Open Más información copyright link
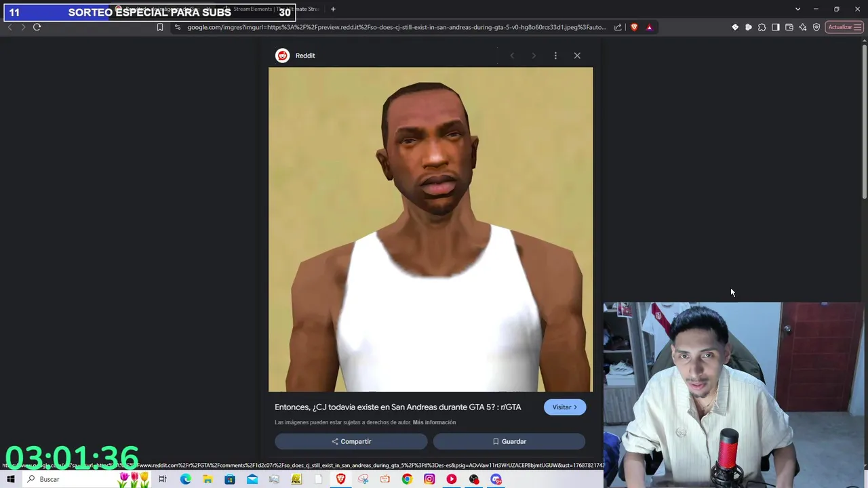868x488 pixels. coord(434,422)
